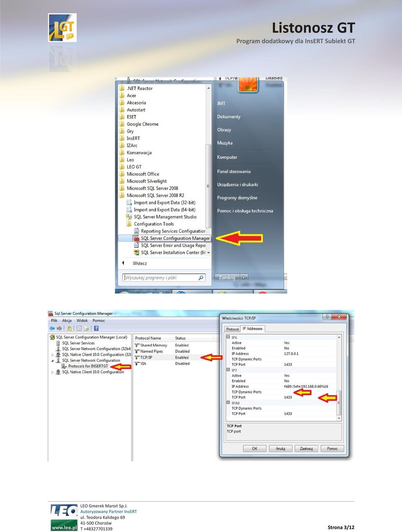Open Dokumenty in Start menu
This screenshot has width=402, height=532.
click(229, 117)
